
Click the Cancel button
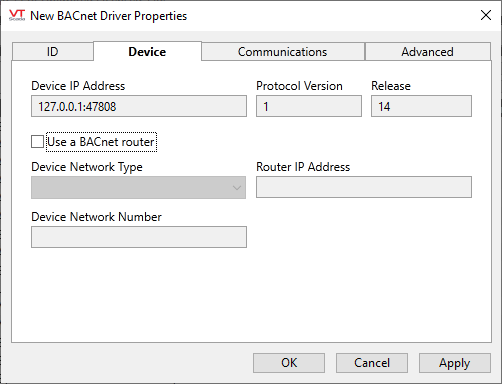[x=372, y=363]
